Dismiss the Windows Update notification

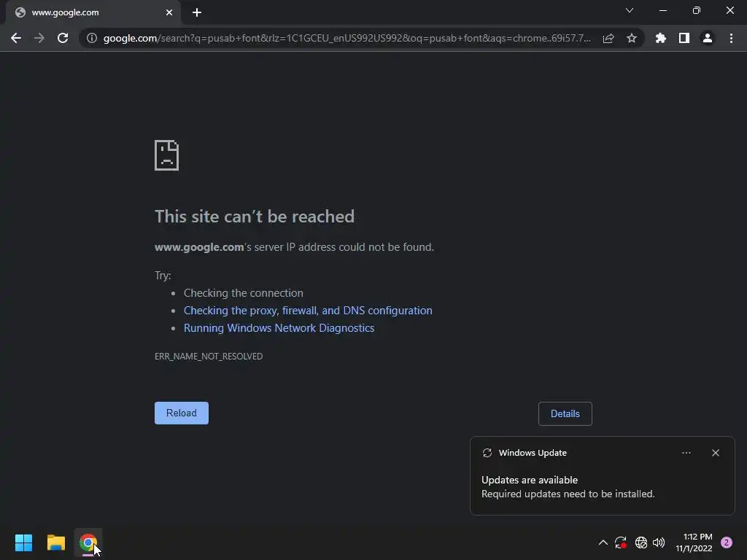pyautogui.click(x=716, y=453)
